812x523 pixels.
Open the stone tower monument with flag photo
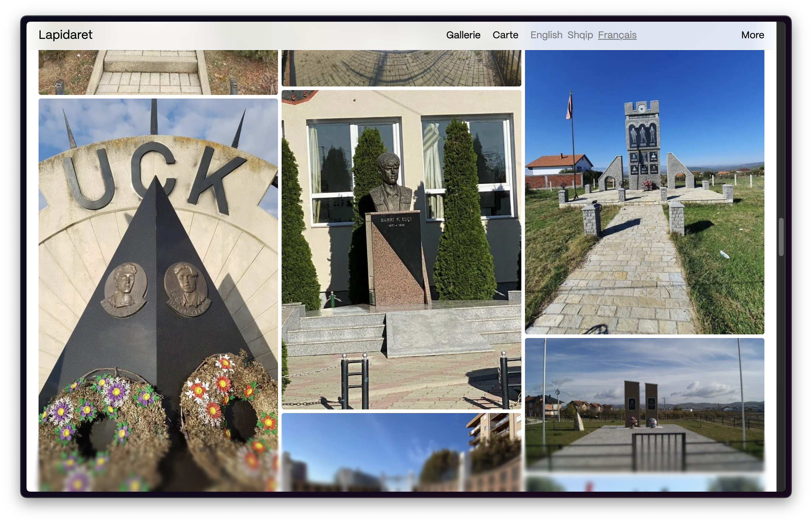click(x=644, y=192)
